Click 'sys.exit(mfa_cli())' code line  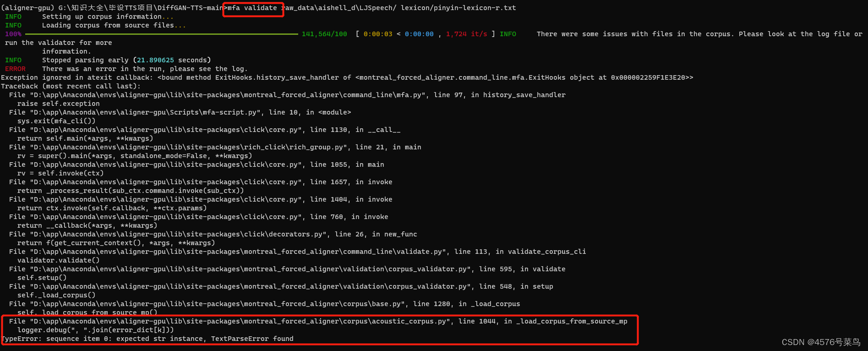coord(56,121)
